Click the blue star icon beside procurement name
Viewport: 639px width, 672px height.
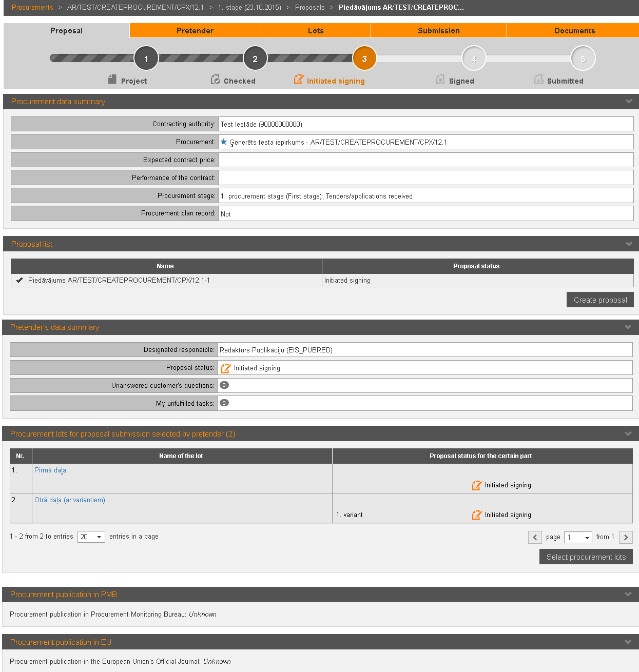click(x=224, y=142)
